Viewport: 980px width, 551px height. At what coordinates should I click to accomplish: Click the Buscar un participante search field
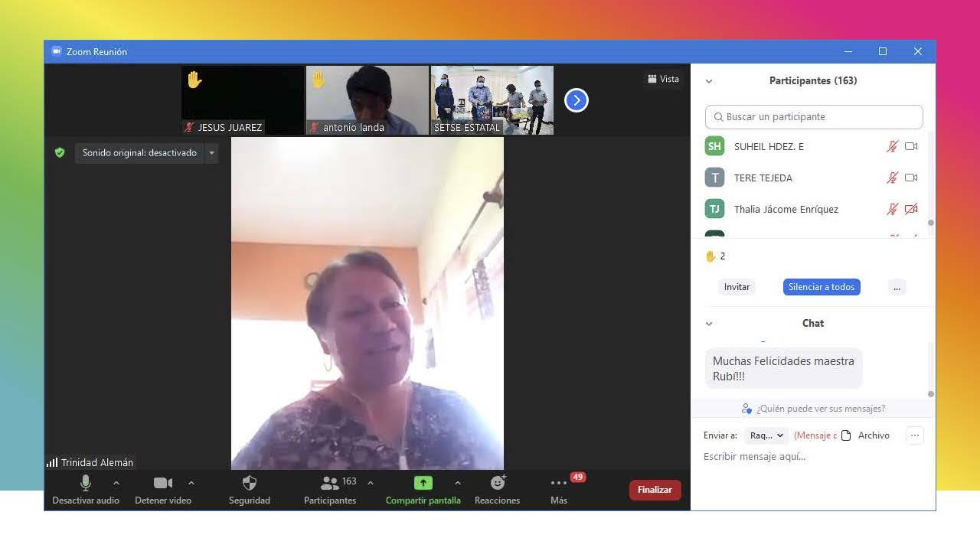click(814, 117)
